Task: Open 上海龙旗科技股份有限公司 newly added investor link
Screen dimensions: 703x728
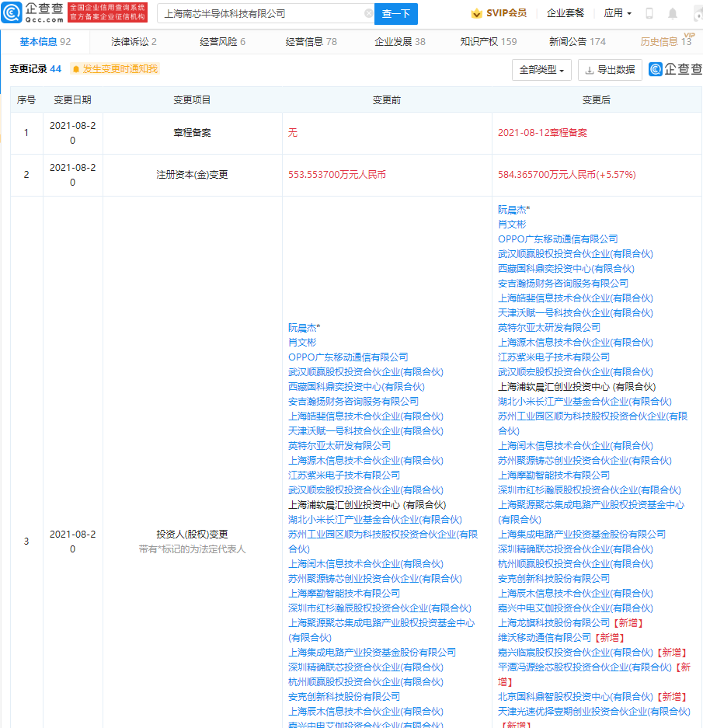Action: 554,623
